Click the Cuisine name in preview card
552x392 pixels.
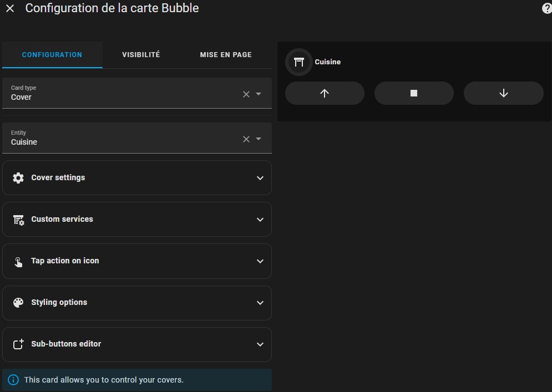coord(328,62)
